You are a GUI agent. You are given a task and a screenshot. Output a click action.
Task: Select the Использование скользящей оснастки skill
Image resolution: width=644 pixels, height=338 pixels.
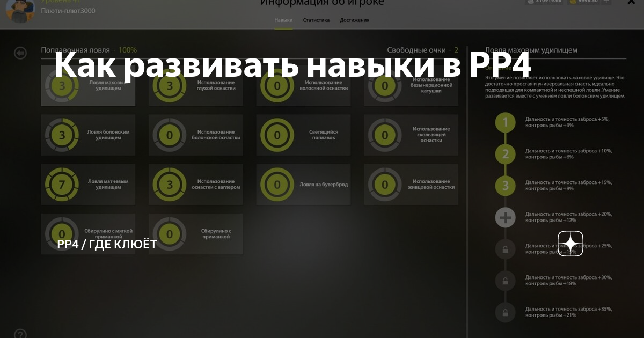click(411, 135)
